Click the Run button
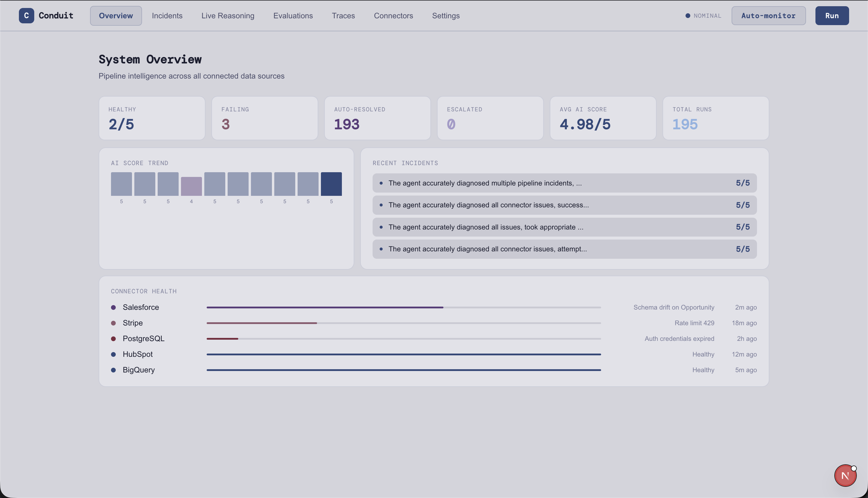The image size is (868, 498). click(832, 16)
